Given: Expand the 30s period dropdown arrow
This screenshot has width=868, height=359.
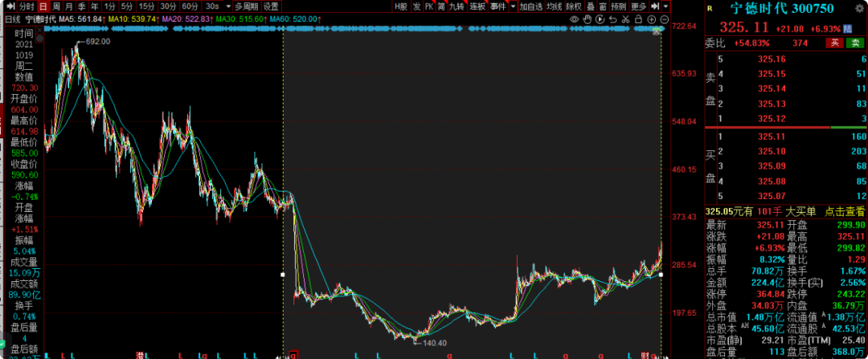Looking at the screenshot, I should point(227,6).
